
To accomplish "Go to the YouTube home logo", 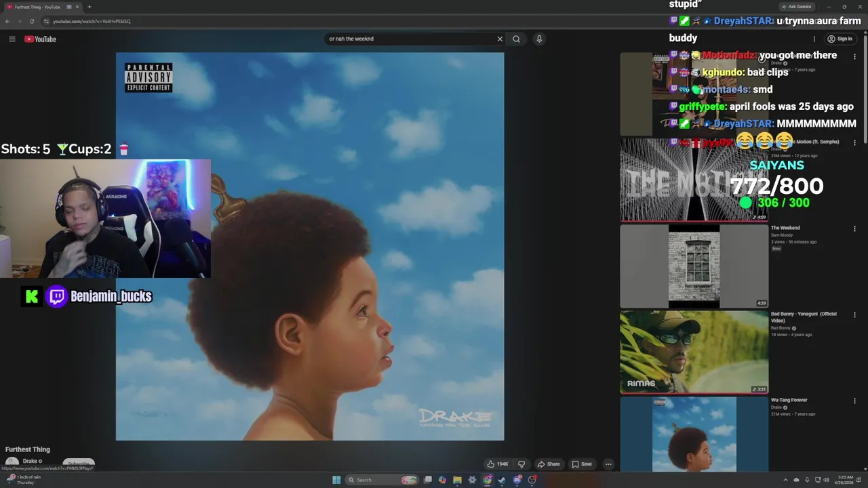I will coord(40,39).
